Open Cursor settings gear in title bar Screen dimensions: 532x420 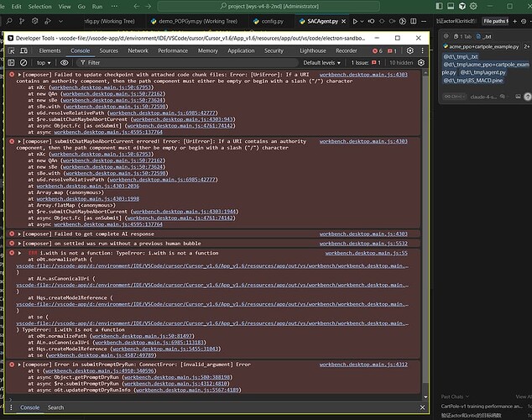[x=473, y=6]
